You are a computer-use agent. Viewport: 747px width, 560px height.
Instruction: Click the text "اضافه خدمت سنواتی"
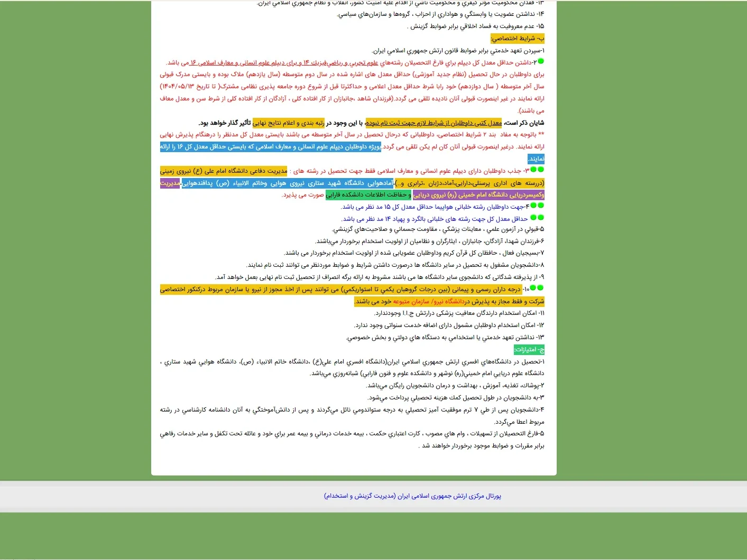(x=411, y=326)
